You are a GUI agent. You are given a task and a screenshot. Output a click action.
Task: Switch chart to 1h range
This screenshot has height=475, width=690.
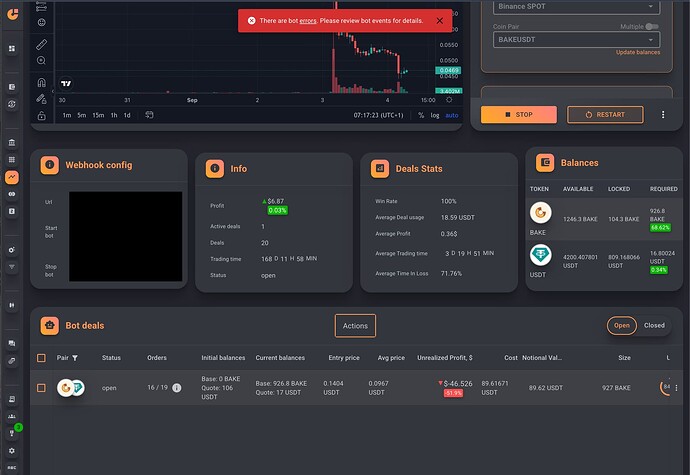click(x=114, y=115)
